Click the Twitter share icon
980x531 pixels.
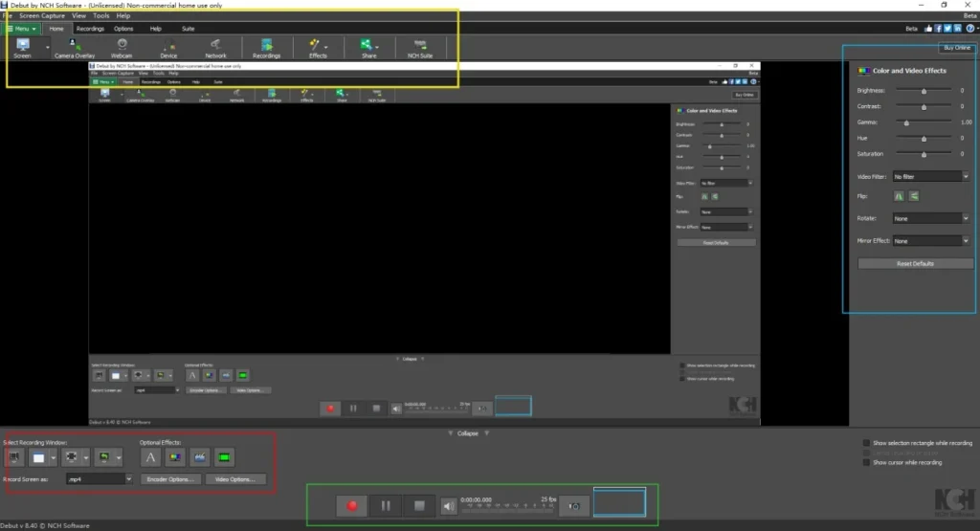[x=948, y=28]
